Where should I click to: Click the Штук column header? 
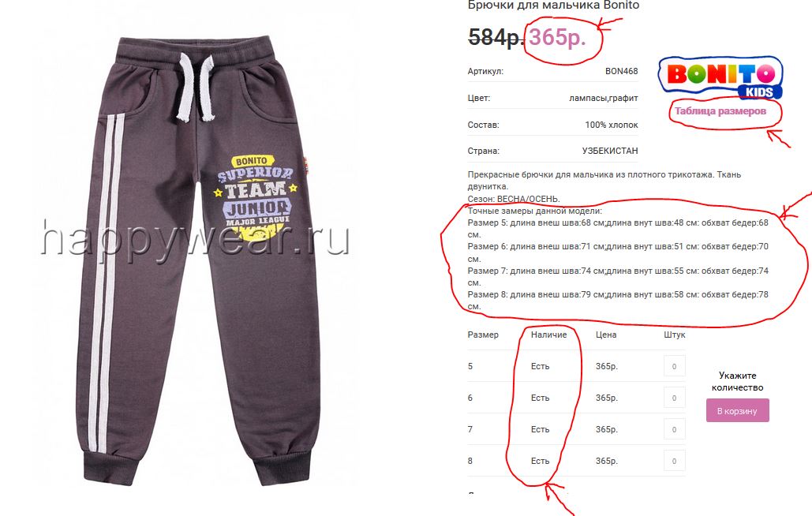point(674,335)
